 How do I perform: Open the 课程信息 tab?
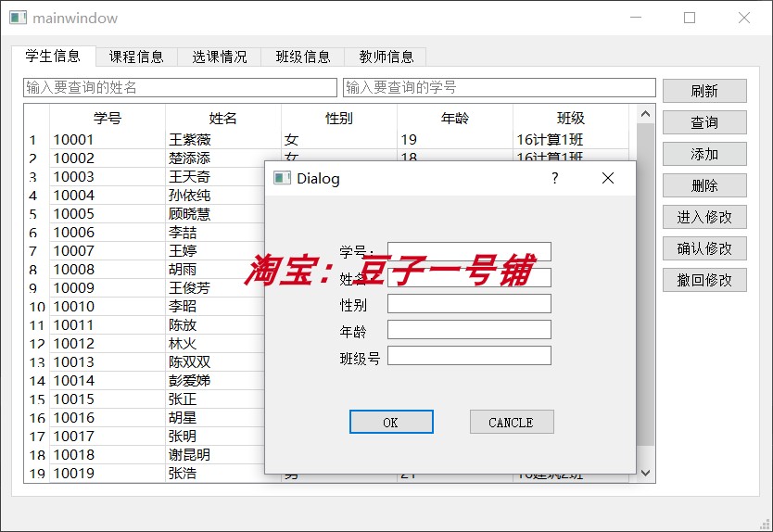[136, 57]
